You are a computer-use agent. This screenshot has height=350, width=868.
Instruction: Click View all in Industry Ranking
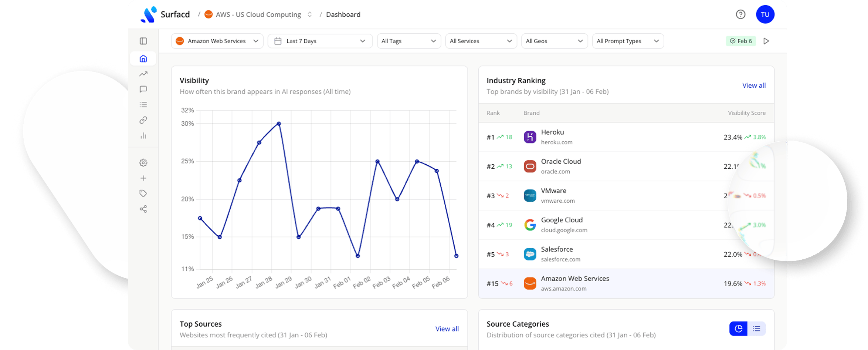(x=754, y=85)
